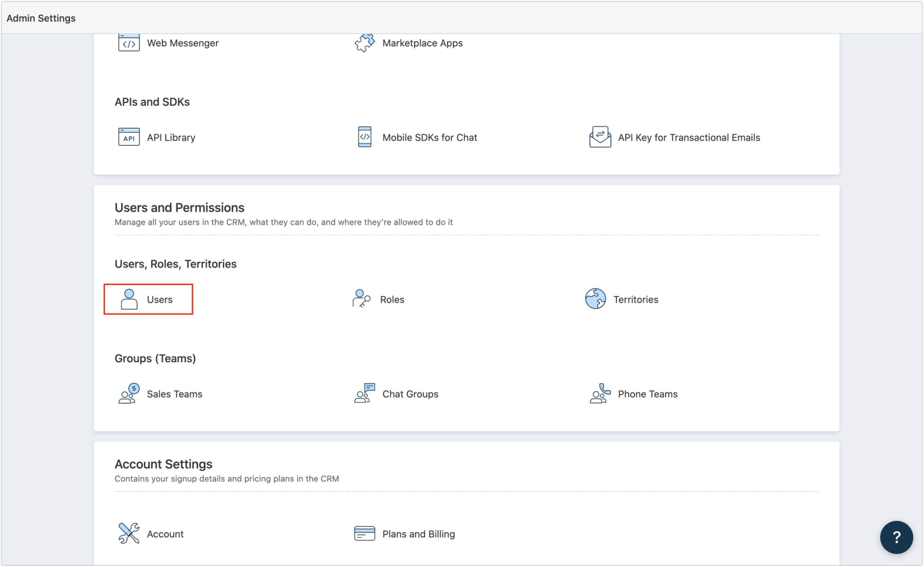Open the help question-mark button
924x567 pixels.
coord(897,537)
